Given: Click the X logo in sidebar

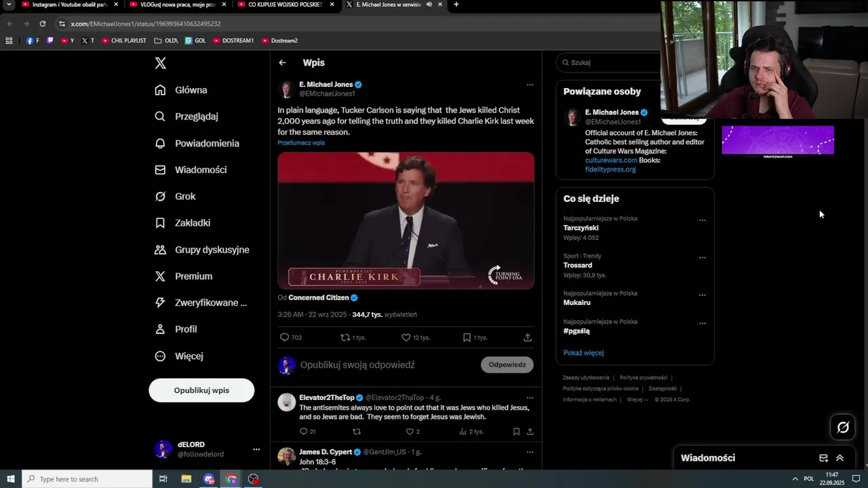Looking at the screenshot, I should point(160,63).
